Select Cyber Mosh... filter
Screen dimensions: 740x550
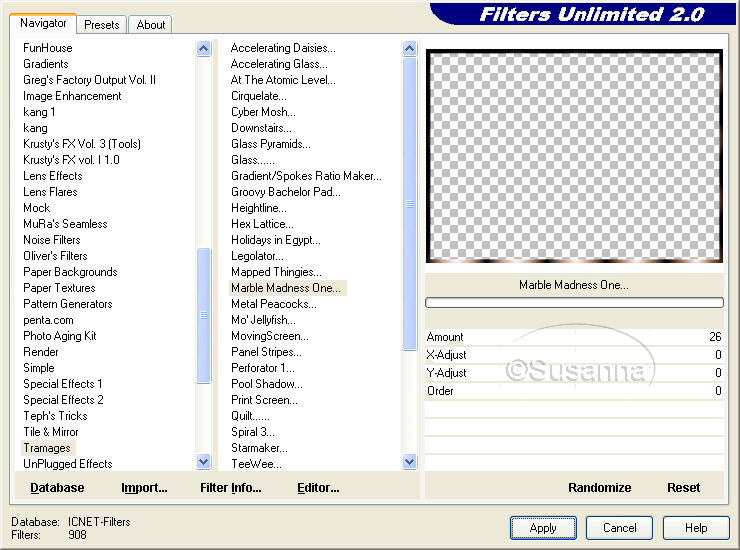click(x=263, y=112)
